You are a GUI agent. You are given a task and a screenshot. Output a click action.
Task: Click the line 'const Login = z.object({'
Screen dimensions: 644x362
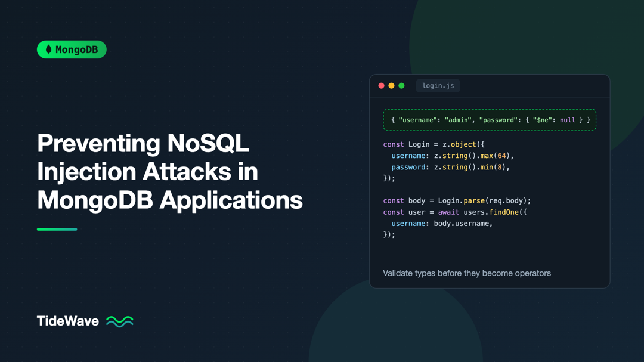[x=434, y=144]
